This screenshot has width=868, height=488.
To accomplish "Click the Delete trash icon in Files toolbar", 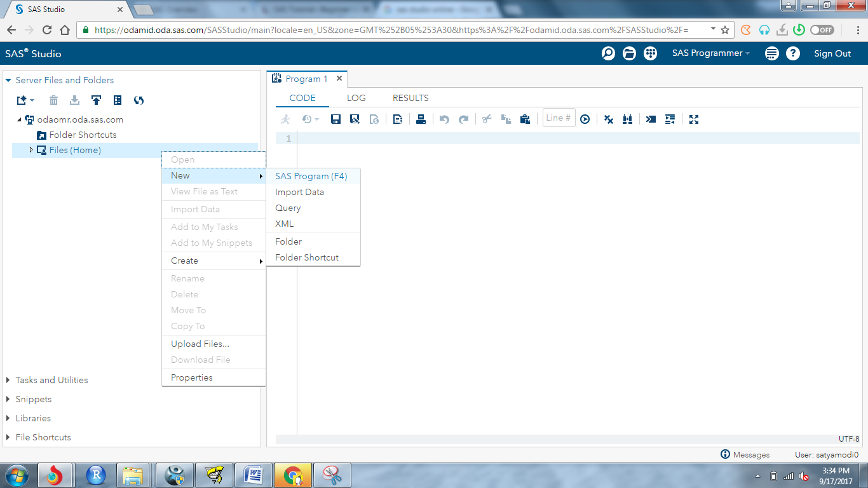I will 53,100.
